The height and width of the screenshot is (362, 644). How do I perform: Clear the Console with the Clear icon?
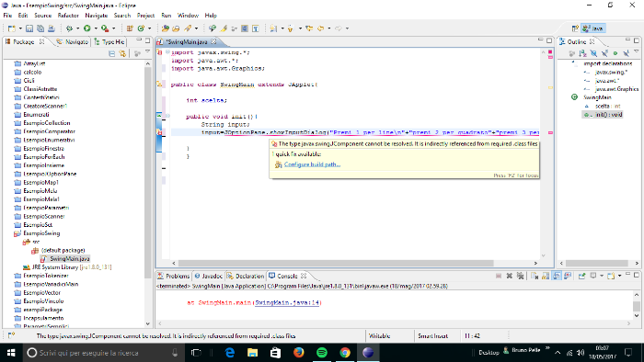[535, 276]
